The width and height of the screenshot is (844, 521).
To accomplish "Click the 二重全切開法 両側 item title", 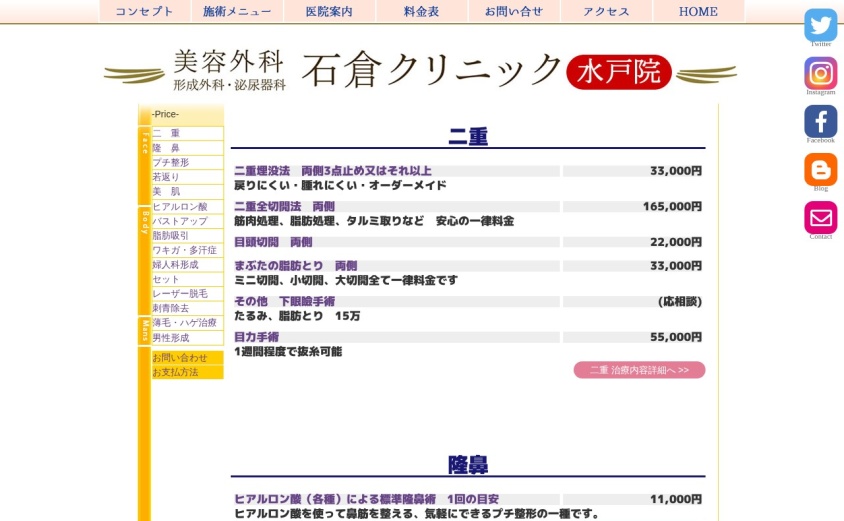I will (284, 206).
